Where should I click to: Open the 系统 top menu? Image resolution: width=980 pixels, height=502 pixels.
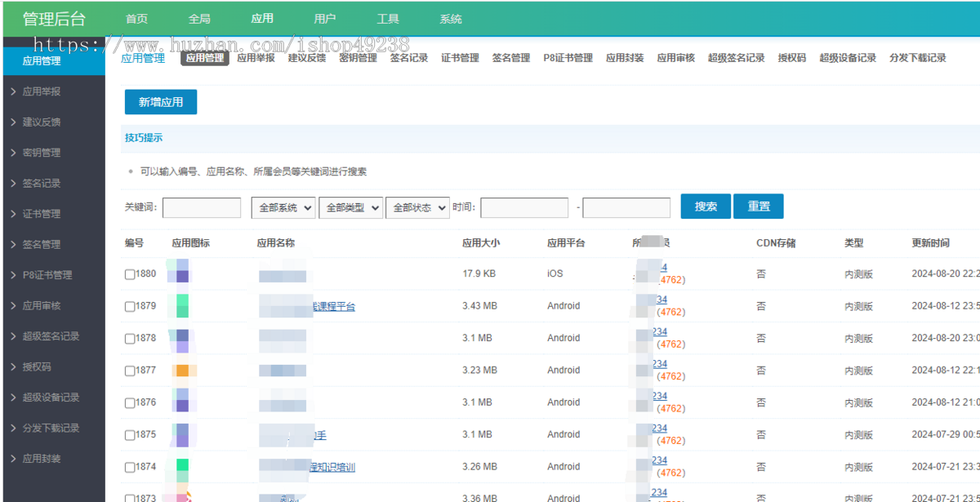point(451,19)
